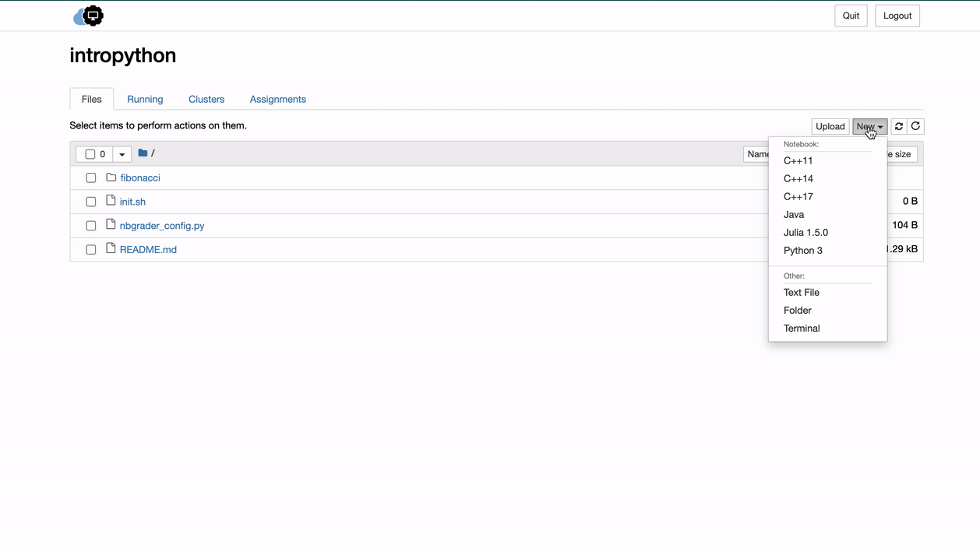Check the init.sh checkbox
980x545 pixels.
(91, 202)
